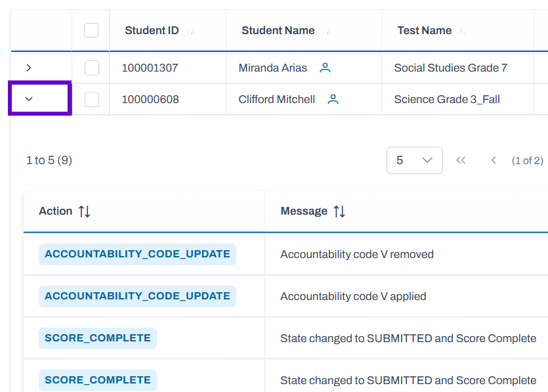Viewport: 548px width, 392px height.
Task: Click the Message column header label
Action: tap(304, 211)
